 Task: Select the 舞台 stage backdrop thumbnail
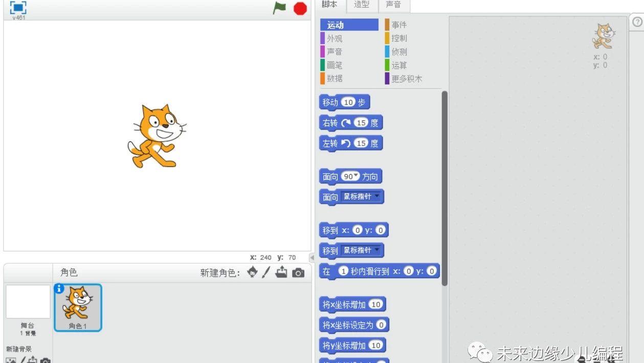(x=28, y=302)
